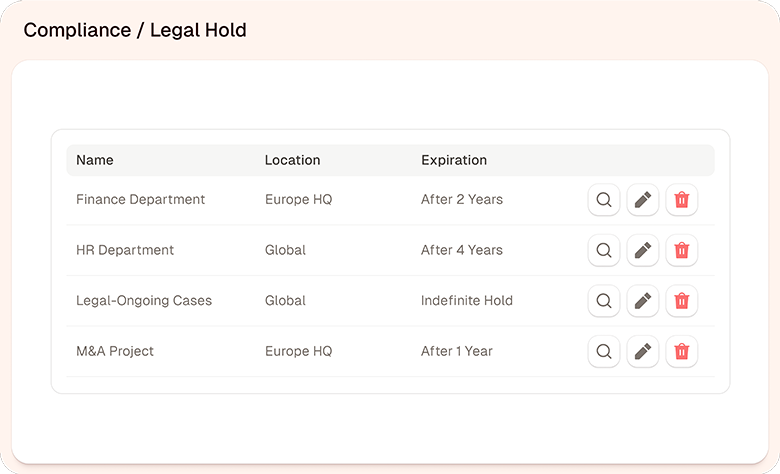The width and height of the screenshot is (780, 474).
Task: Select the HR Department row name
Action: pyautogui.click(x=125, y=250)
